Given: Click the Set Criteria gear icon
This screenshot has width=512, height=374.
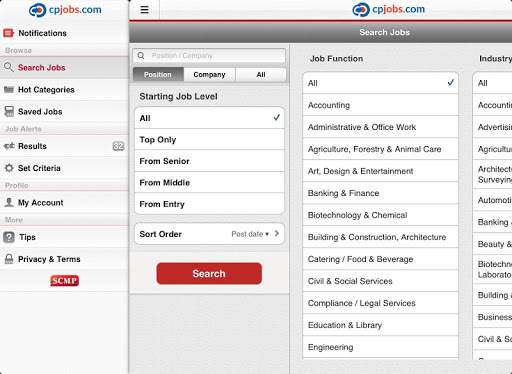Looking at the screenshot, I should pyautogui.click(x=9, y=168).
